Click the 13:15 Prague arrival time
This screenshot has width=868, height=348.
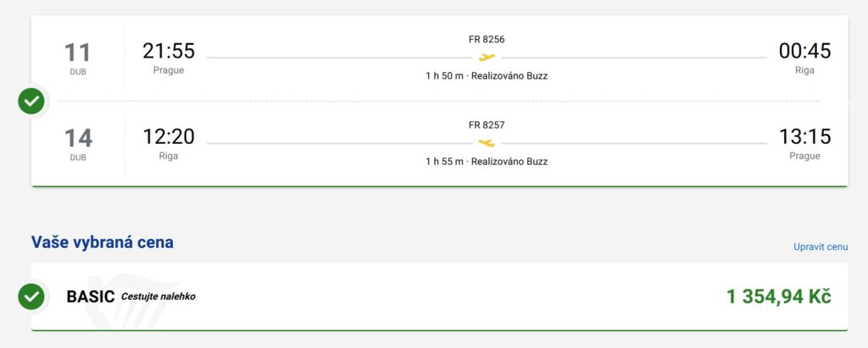(x=804, y=136)
